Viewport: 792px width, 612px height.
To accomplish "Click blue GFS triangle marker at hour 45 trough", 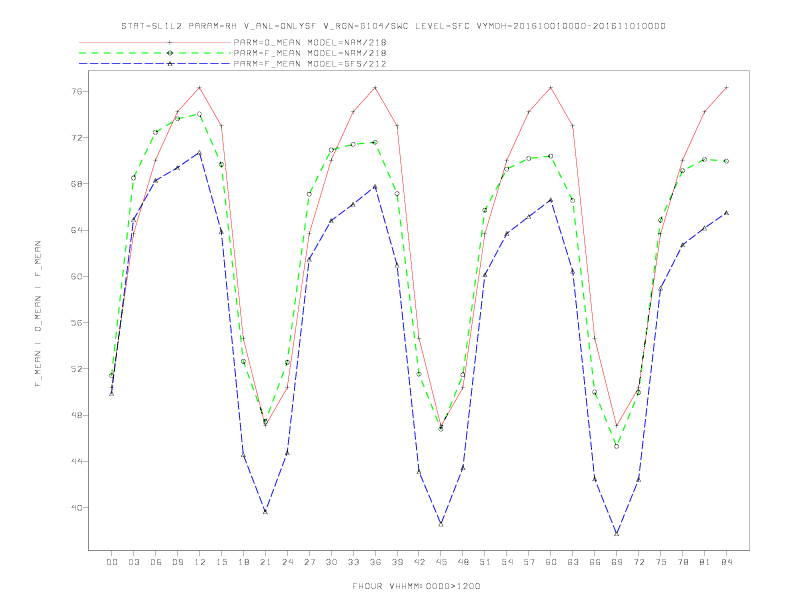I will pos(441,525).
